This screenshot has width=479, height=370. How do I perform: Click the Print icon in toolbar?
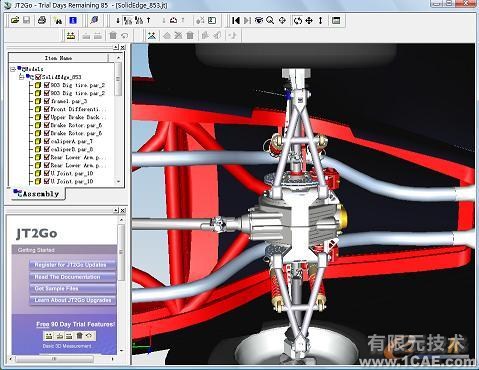click(42, 20)
